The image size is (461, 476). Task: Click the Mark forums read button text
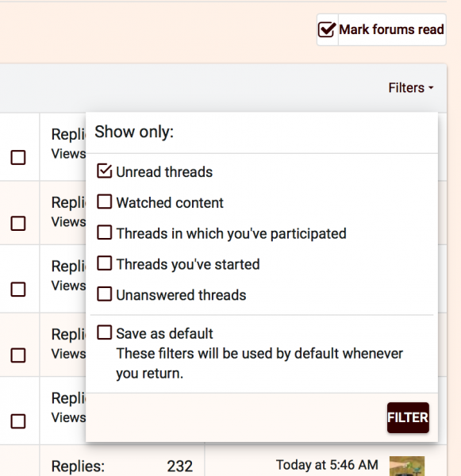(391, 30)
